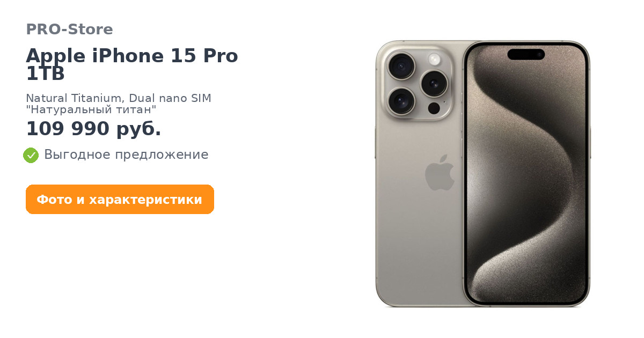Click the iPhone front display wallpaper
This screenshot has width=644, height=338.
(x=526, y=174)
